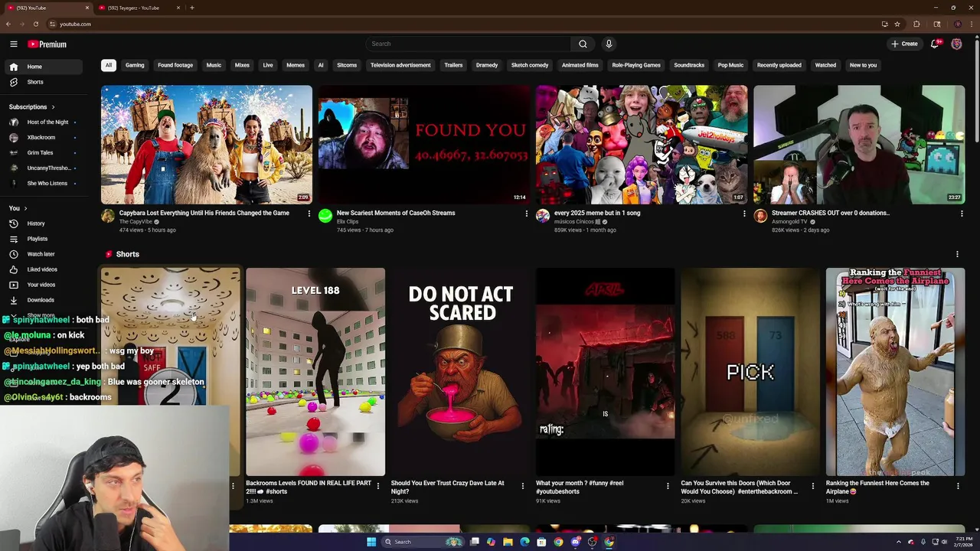The width and height of the screenshot is (980, 551).
Task: Click the browser address bar
Action: (459, 24)
